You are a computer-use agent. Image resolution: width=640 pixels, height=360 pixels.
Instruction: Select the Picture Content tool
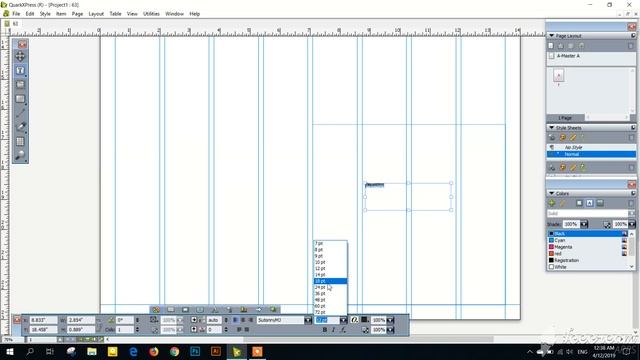pyautogui.click(x=20, y=84)
